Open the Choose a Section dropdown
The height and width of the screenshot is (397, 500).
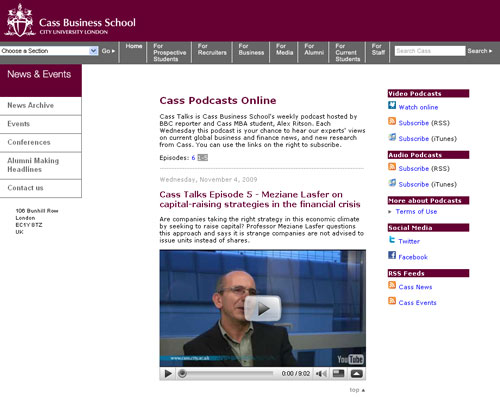click(49, 51)
